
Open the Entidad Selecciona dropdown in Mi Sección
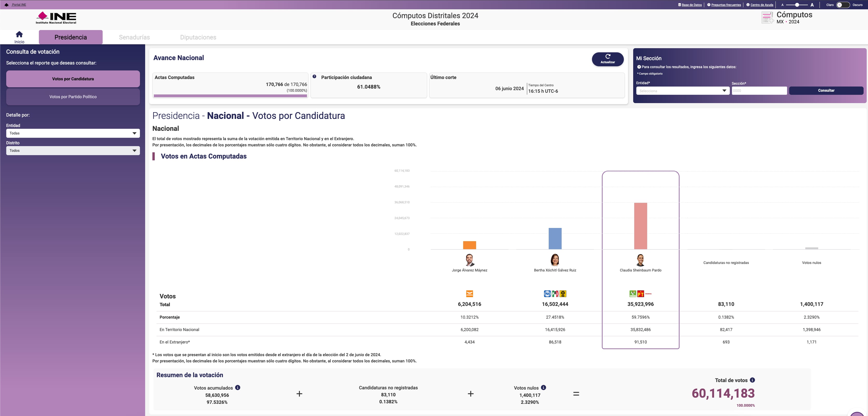click(683, 91)
